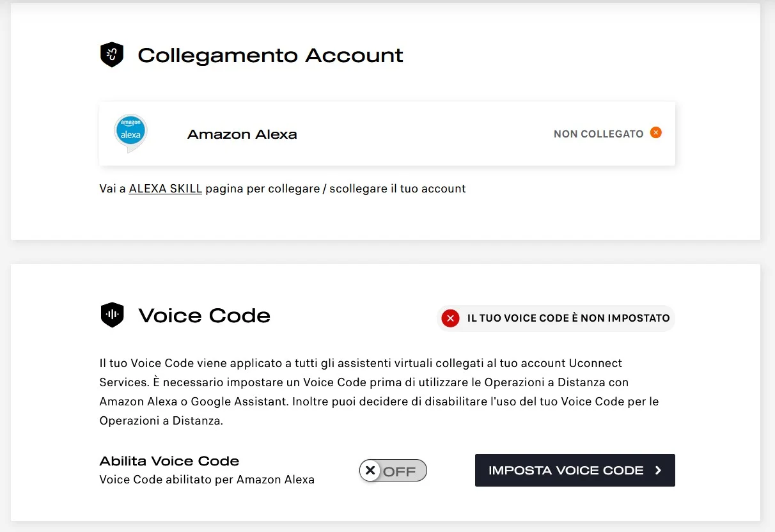
Task: Click the orange X not-connected icon
Action: (655, 133)
